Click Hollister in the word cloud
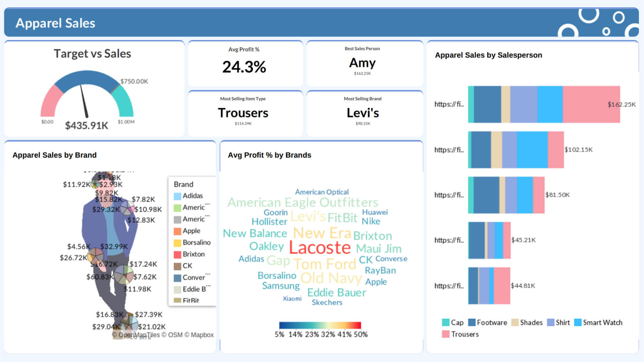 tap(269, 222)
